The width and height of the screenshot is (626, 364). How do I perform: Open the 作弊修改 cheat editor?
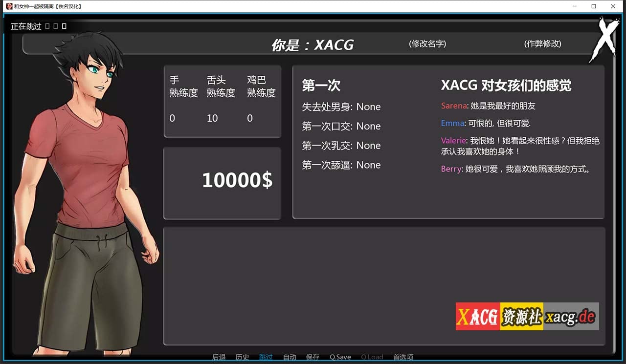pos(541,44)
